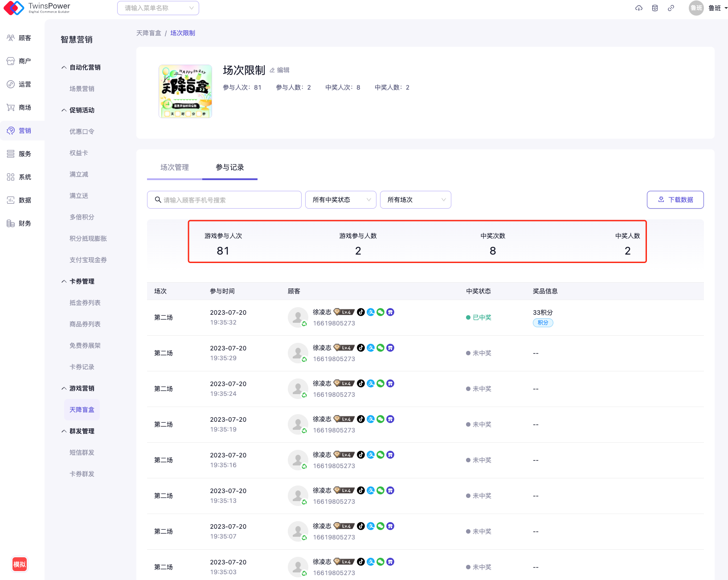Open 数据 section in left sidebar
Screen dimensions: 728x580
[x=20, y=200]
